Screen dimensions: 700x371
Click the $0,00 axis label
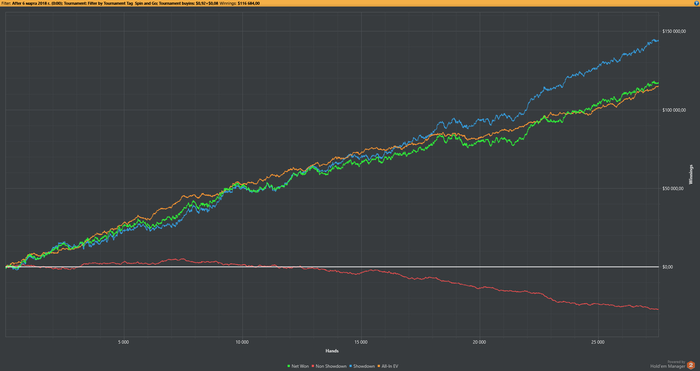point(667,267)
